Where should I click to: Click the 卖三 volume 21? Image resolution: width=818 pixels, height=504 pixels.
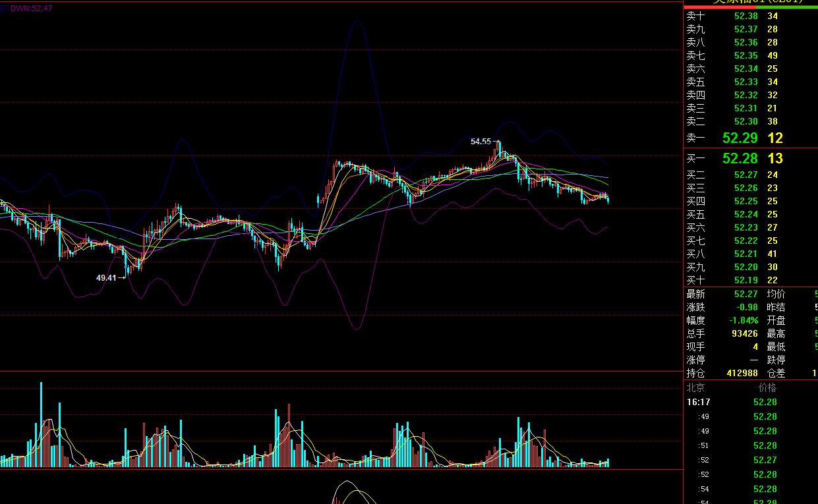pyautogui.click(x=773, y=108)
